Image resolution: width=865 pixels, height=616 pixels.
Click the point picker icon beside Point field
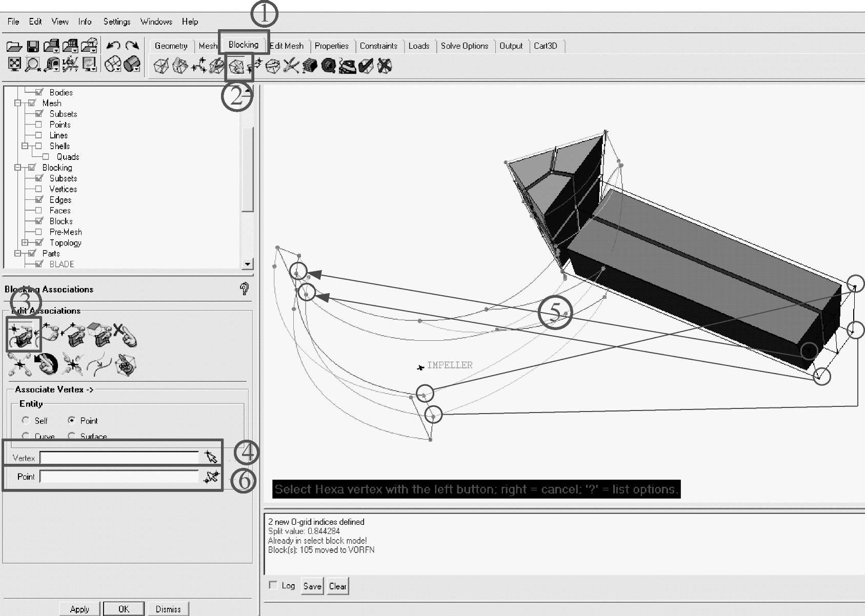pyautogui.click(x=211, y=477)
